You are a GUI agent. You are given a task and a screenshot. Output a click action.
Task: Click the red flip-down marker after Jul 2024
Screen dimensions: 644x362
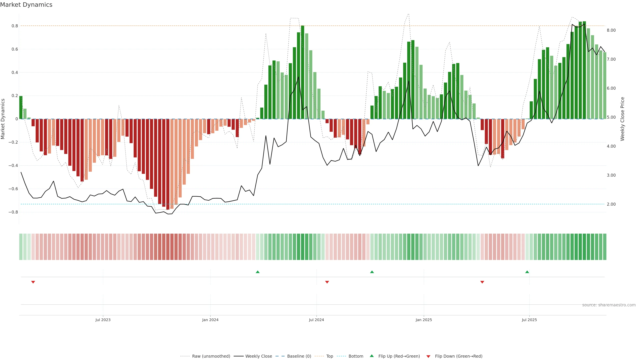coord(327,282)
